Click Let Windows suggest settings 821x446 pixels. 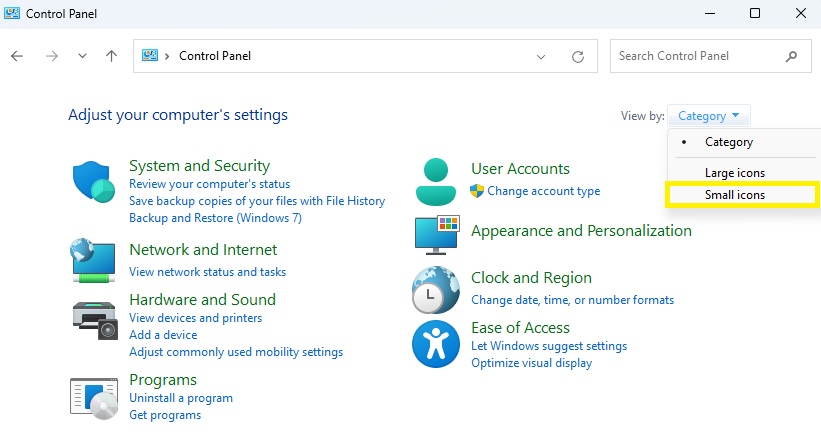click(549, 346)
